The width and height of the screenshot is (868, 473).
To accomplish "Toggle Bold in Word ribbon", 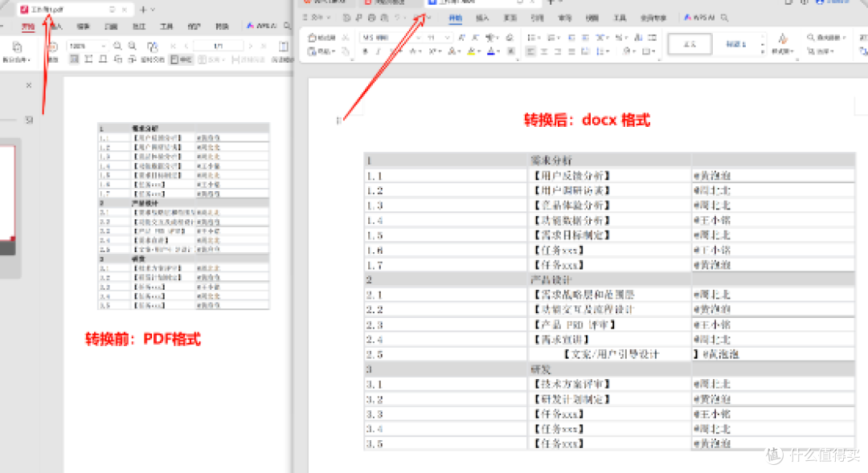I will point(365,51).
